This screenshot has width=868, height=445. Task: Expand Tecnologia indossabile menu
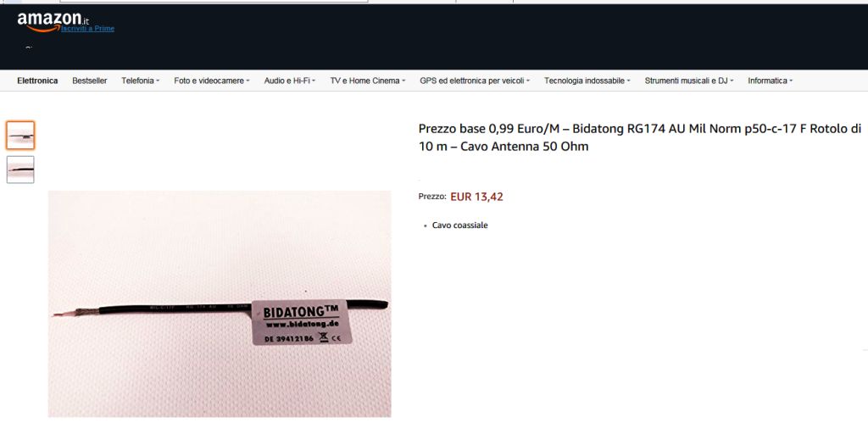[x=587, y=81]
